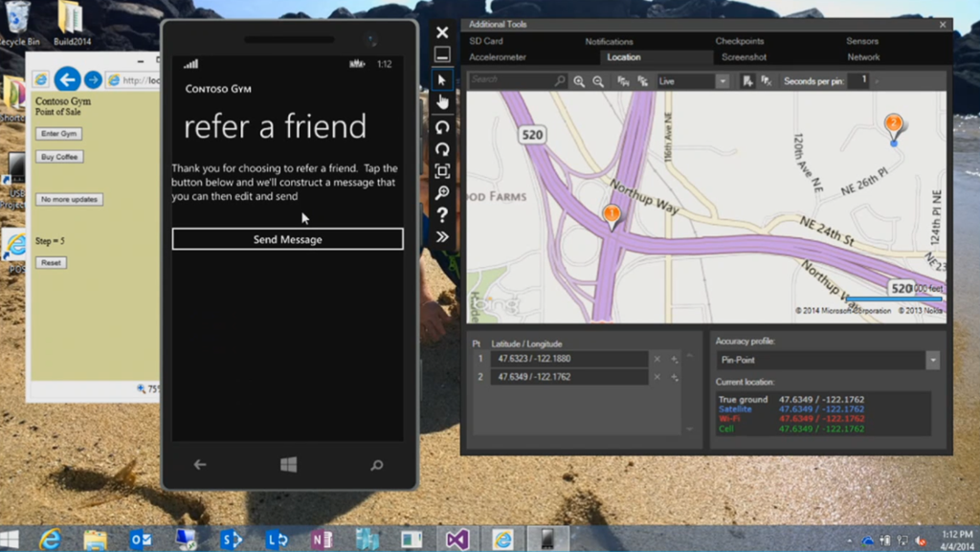The image size is (980, 552).
Task: Click the insert-pin icon beside row 1
Action: (675, 359)
